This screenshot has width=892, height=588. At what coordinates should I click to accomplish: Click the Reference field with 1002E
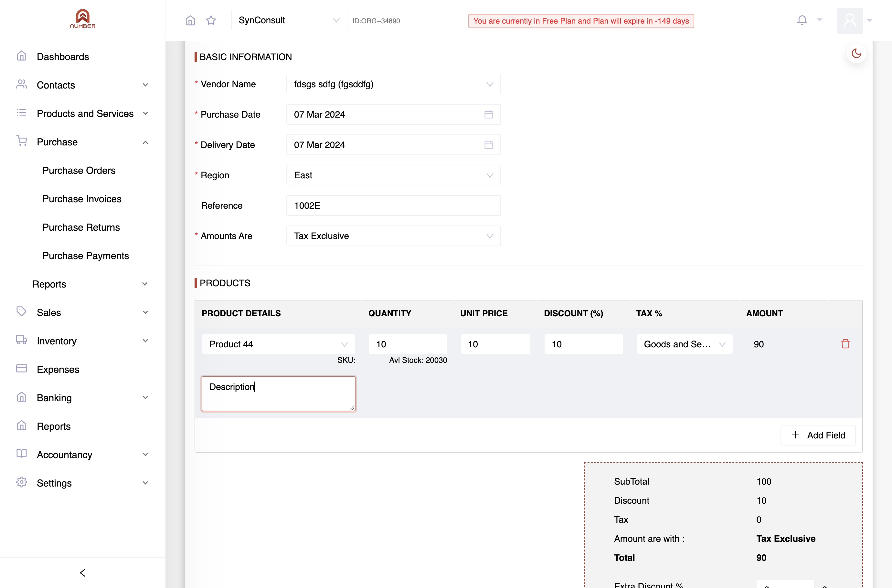(x=394, y=205)
